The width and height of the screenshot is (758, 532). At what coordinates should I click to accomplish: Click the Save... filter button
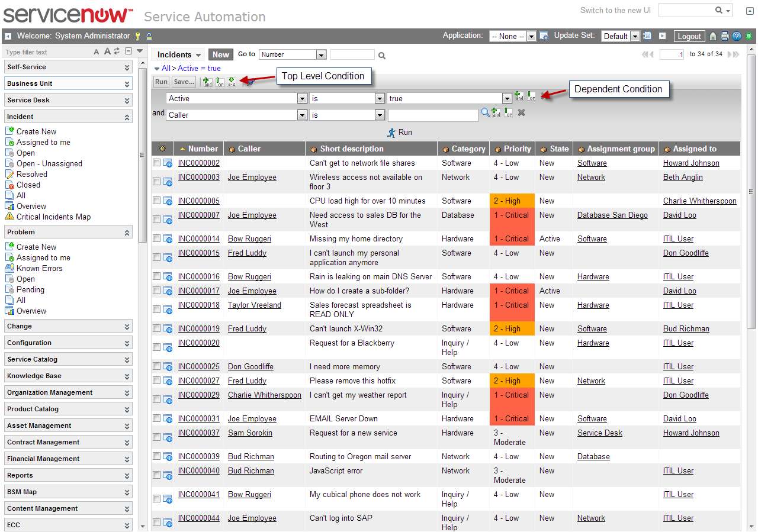point(184,82)
